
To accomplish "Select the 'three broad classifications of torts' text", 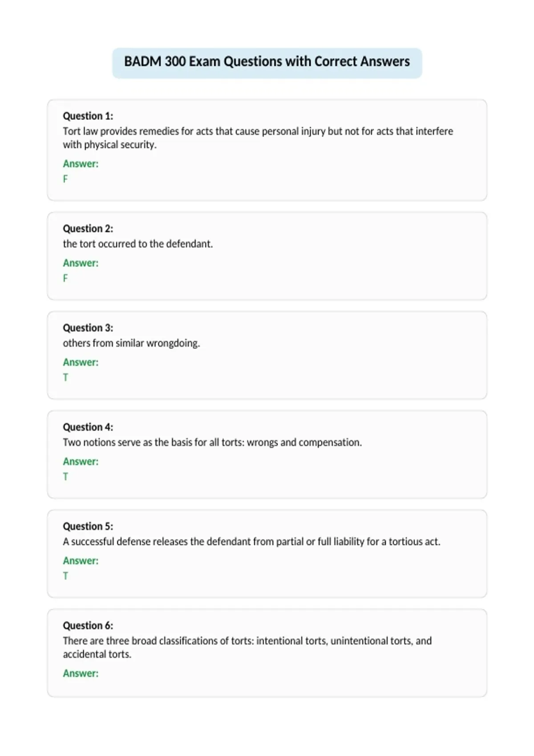I will click(247, 647).
